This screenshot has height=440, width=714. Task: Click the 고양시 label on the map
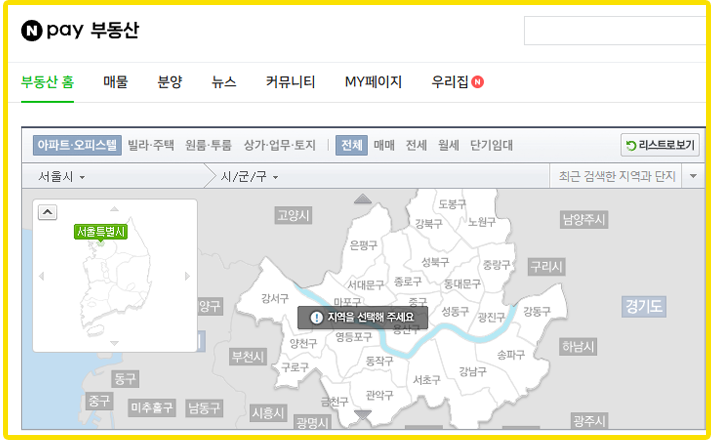pos(293,215)
